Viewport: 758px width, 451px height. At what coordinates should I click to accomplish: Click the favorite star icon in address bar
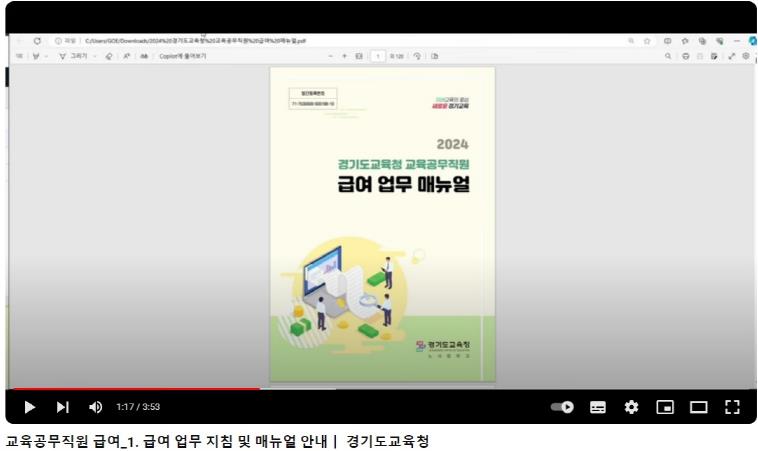[x=647, y=41]
